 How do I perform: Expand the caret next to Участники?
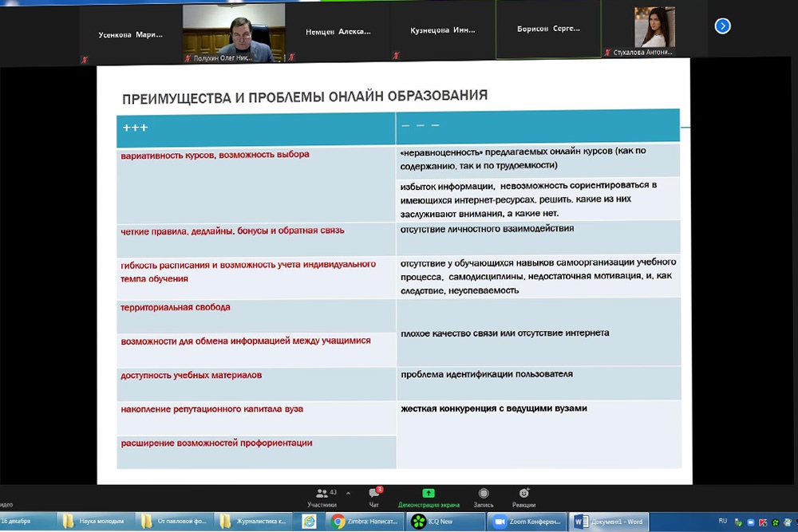point(348,494)
